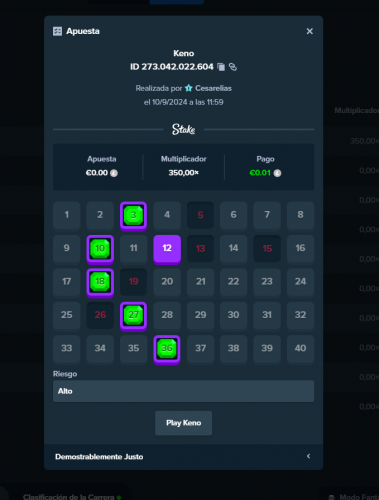Click keno tile number 6

pos(234,215)
